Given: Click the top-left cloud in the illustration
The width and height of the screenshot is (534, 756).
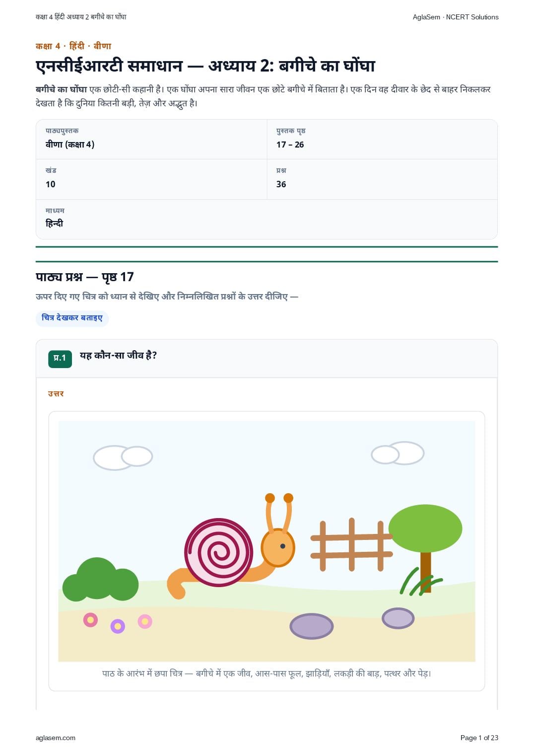Looking at the screenshot, I should click(x=123, y=457).
